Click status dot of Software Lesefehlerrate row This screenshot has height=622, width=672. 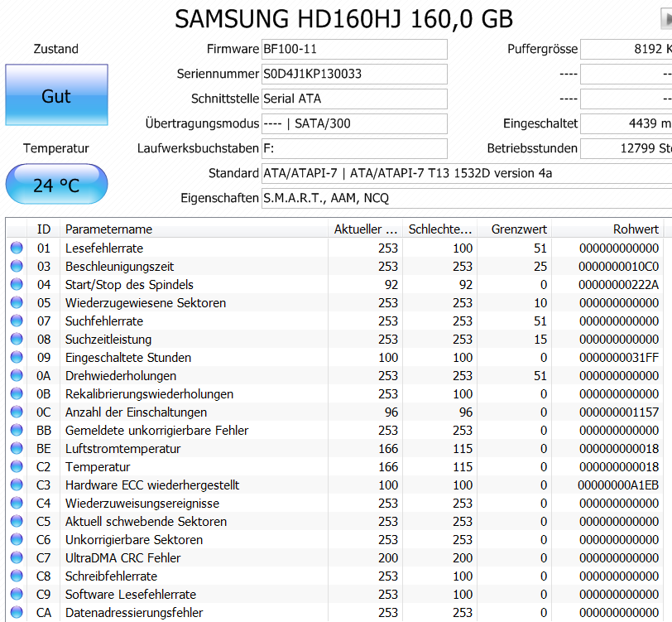pos(17,595)
